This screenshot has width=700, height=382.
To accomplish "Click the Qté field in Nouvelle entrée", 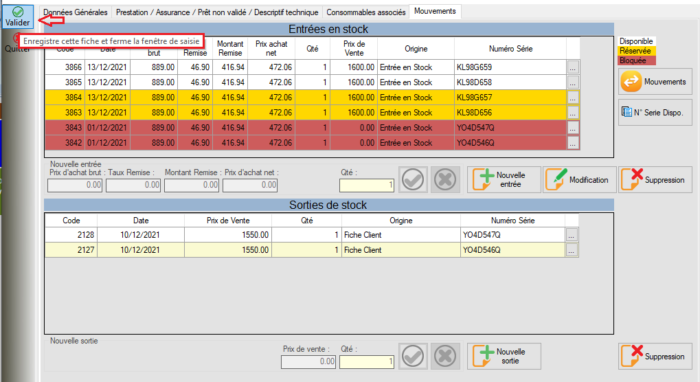I will tap(367, 185).
